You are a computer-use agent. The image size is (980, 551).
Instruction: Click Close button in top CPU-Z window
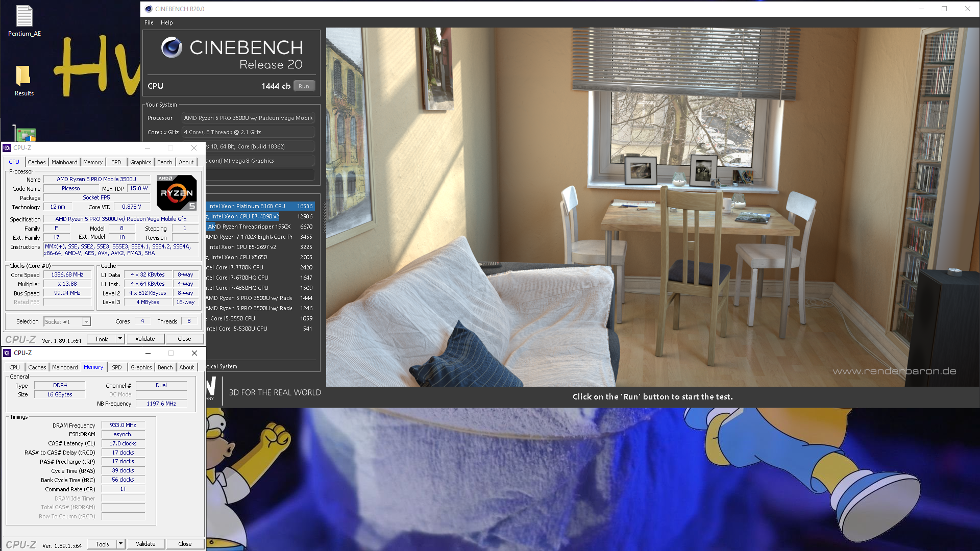pos(184,339)
